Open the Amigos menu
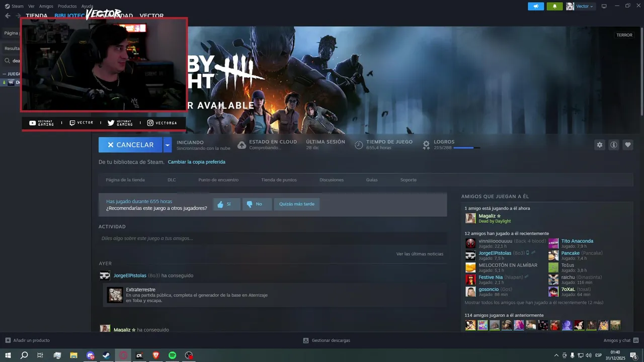Screen dimensions: 644x362 point(46,6)
